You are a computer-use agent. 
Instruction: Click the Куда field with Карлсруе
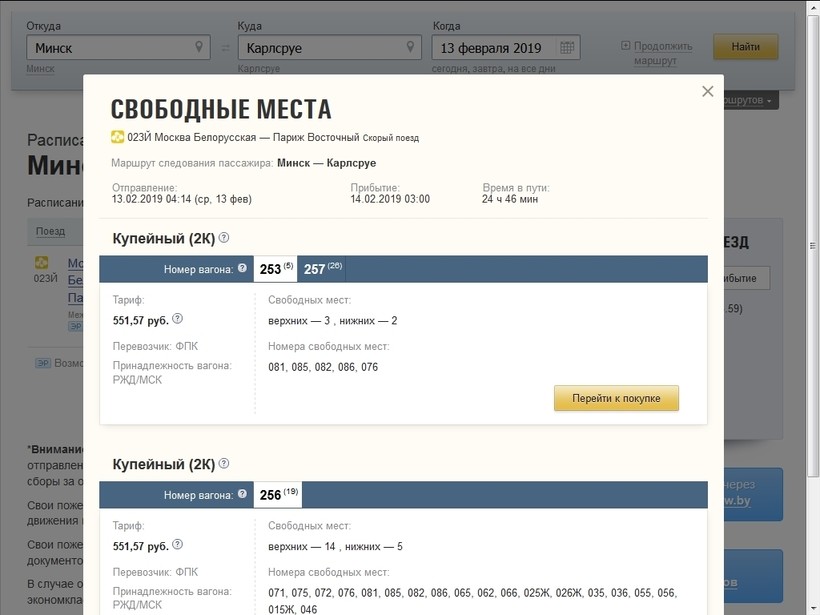pyautogui.click(x=320, y=48)
